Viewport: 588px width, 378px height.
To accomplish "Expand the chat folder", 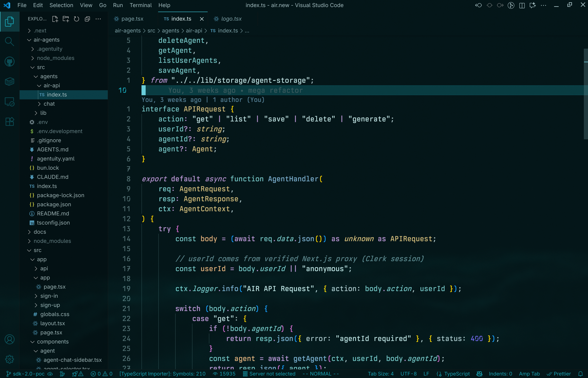I will 49,104.
